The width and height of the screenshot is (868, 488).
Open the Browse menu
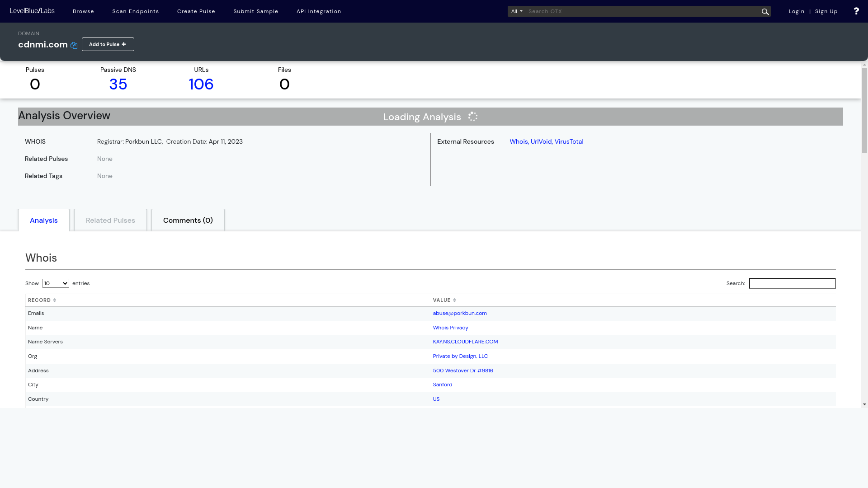click(x=83, y=11)
